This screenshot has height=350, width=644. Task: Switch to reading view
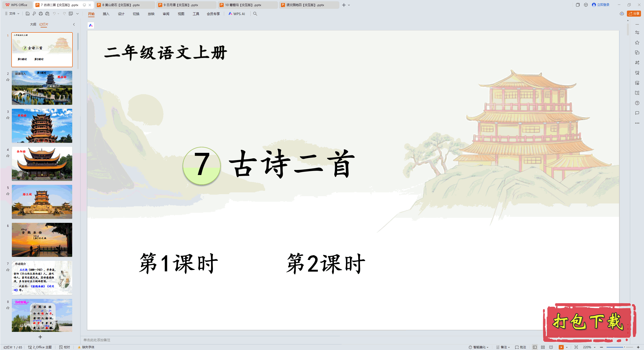click(551, 347)
